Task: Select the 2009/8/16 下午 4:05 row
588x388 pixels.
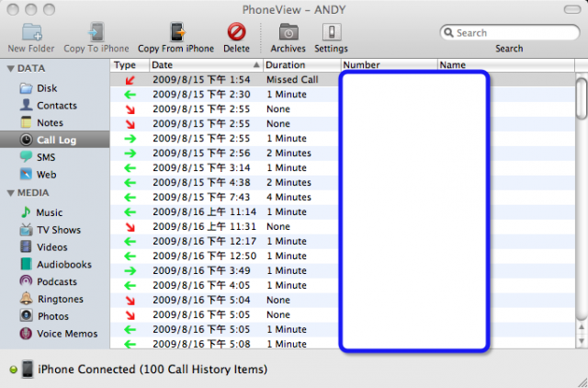Action: tap(343, 285)
